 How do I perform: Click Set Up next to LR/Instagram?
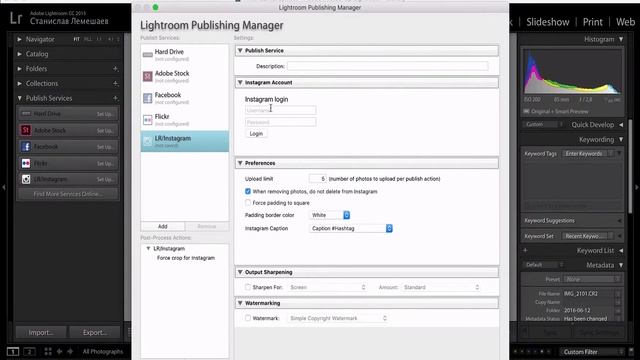(105, 180)
